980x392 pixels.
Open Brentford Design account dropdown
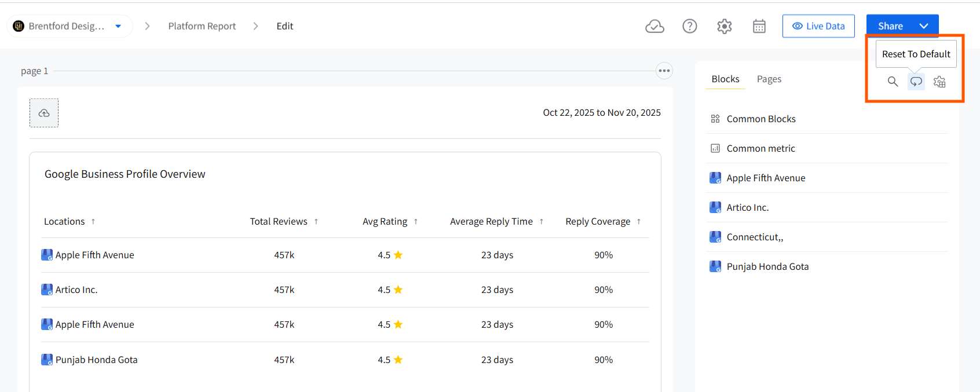(x=118, y=26)
